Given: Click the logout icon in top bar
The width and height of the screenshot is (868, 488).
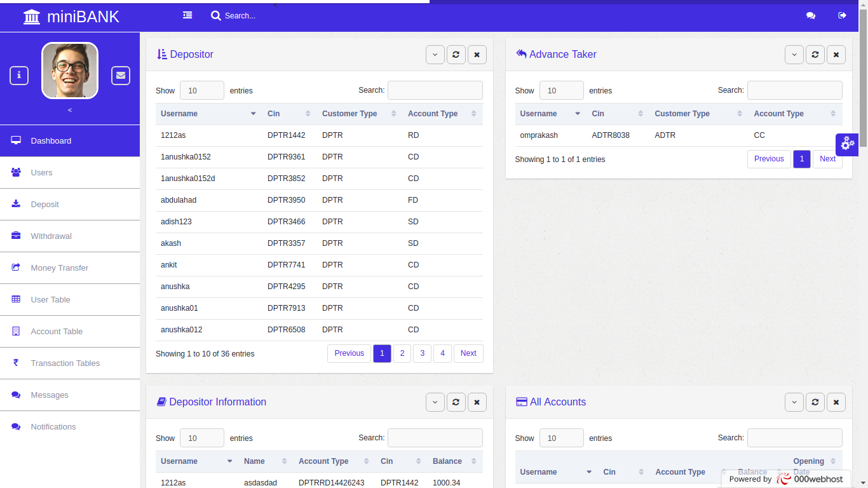Looking at the screenshot, I should click(843, 15).
